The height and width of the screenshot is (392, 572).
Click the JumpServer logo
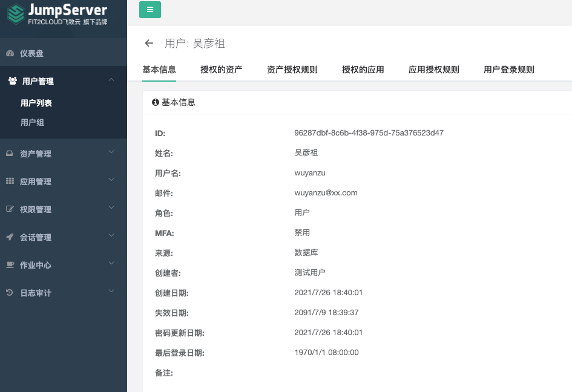click(58, 14)
